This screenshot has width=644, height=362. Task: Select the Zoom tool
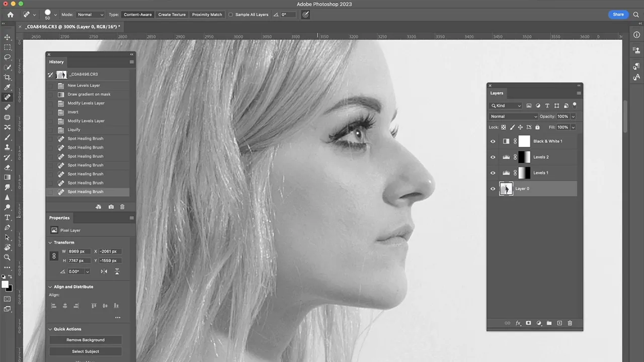point(7,257)
